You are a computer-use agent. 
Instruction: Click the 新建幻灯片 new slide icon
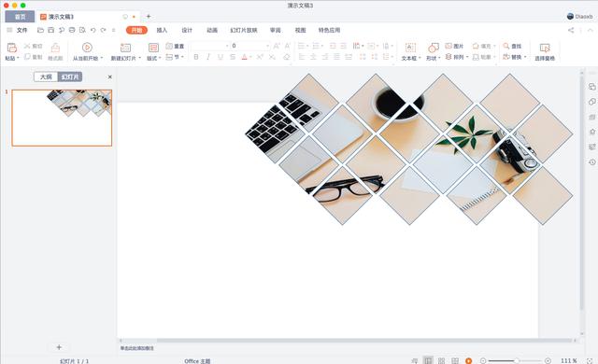125,48
